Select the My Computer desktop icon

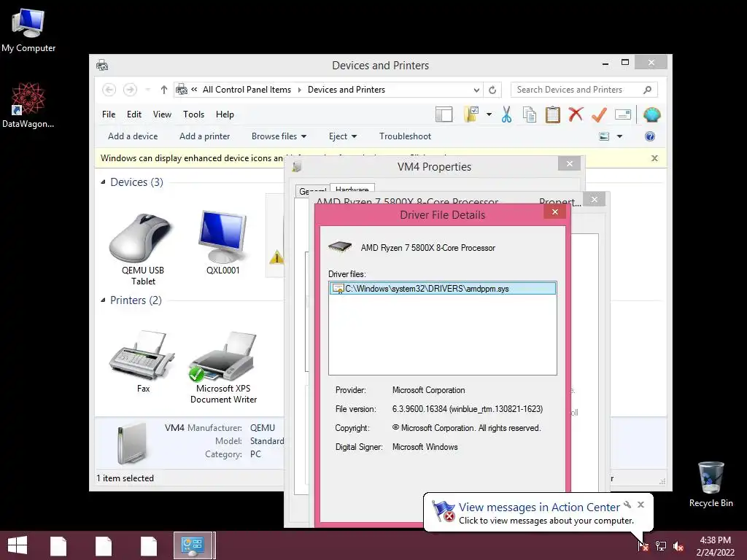point(28,30)
